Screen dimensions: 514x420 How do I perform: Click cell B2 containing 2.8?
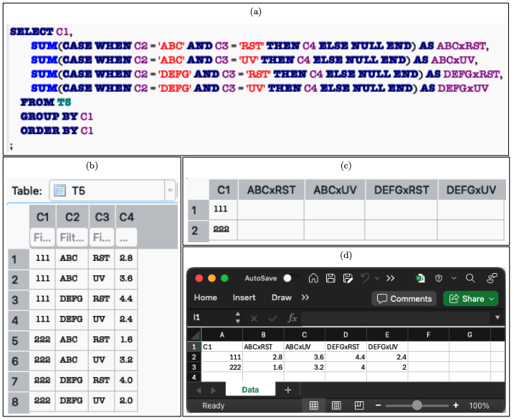(x=263, y=357)
